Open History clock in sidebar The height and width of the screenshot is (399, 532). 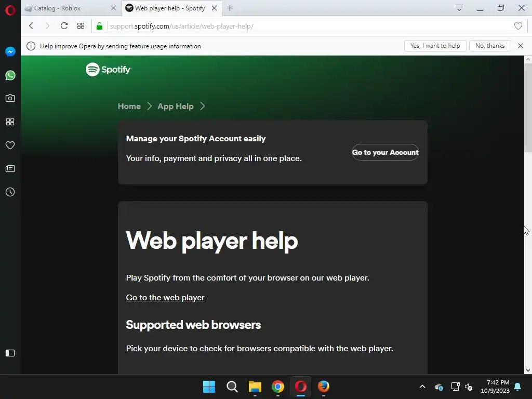tap(10, 192)
